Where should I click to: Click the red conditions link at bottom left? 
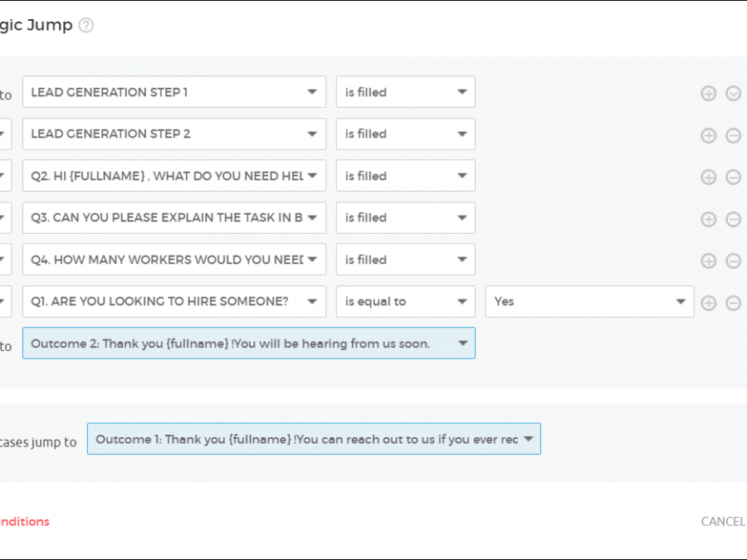click(25, 521)
